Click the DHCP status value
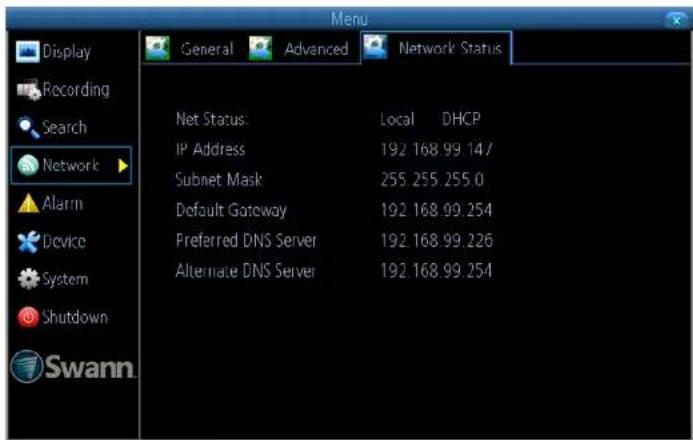Screen dimensions: 693x440 tap(461, 119)
